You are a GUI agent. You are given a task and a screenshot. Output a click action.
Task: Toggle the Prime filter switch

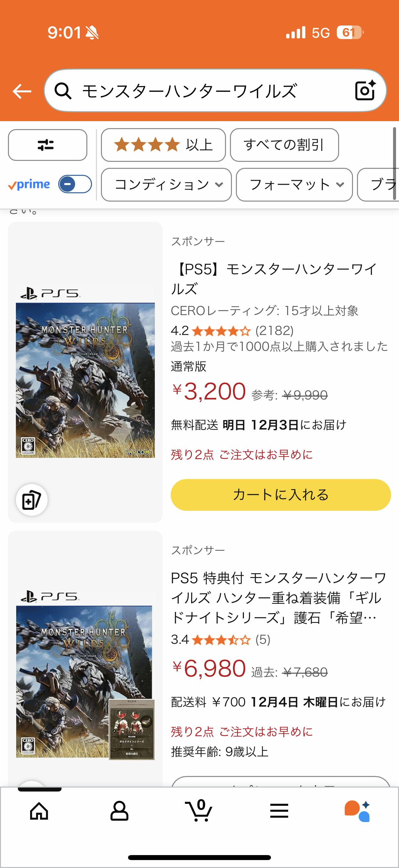(x=75, y=184)
